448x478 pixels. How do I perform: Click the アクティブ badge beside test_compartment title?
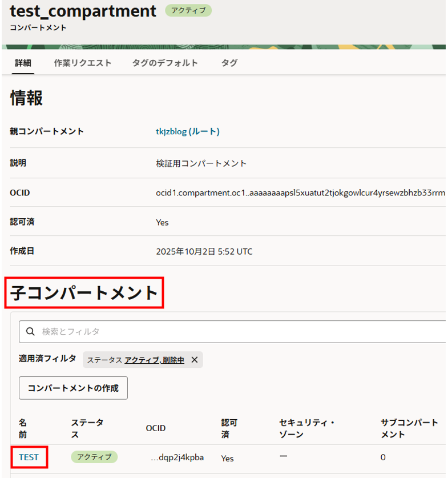tap(188, 10)
